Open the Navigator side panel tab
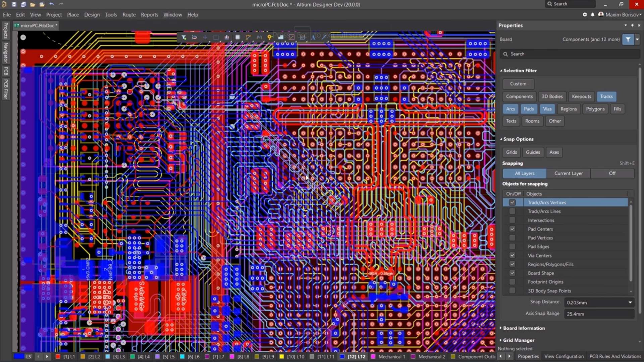 tap(6, 53)
